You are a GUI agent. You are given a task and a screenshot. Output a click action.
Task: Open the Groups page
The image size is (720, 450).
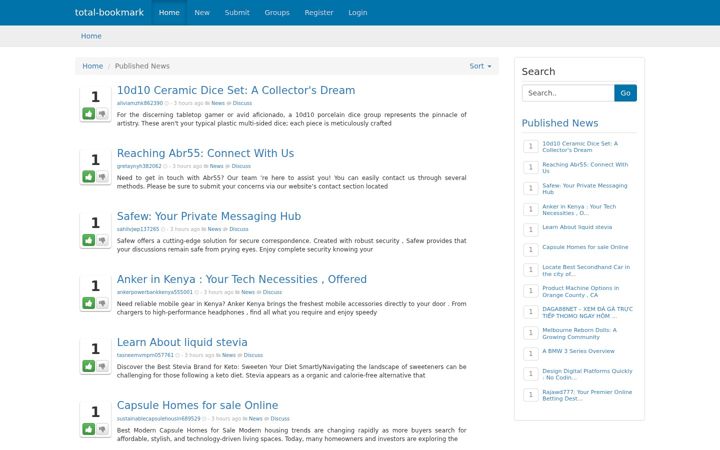[x=277, y=12]
